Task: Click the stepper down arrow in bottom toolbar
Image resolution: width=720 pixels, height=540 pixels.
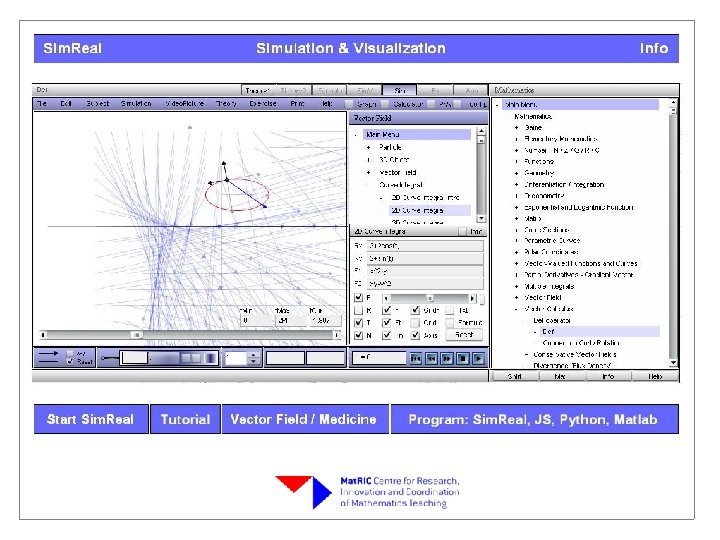Action: [253, 362]
